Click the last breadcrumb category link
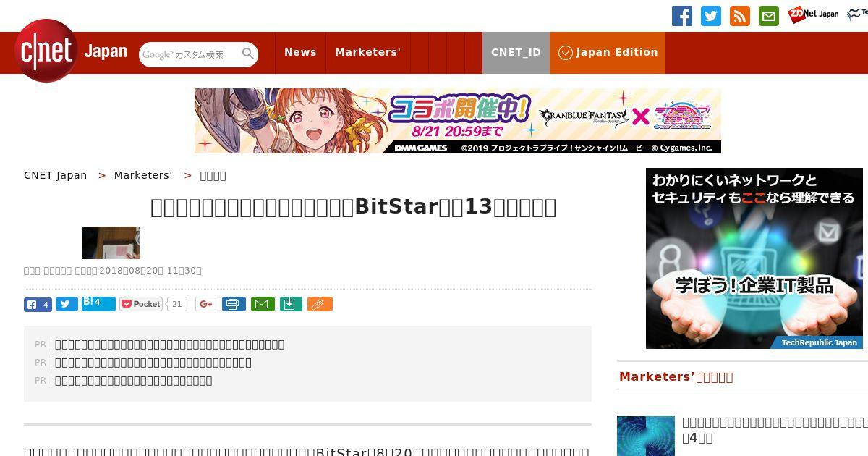The image size is (868, 456). [213, 175]
